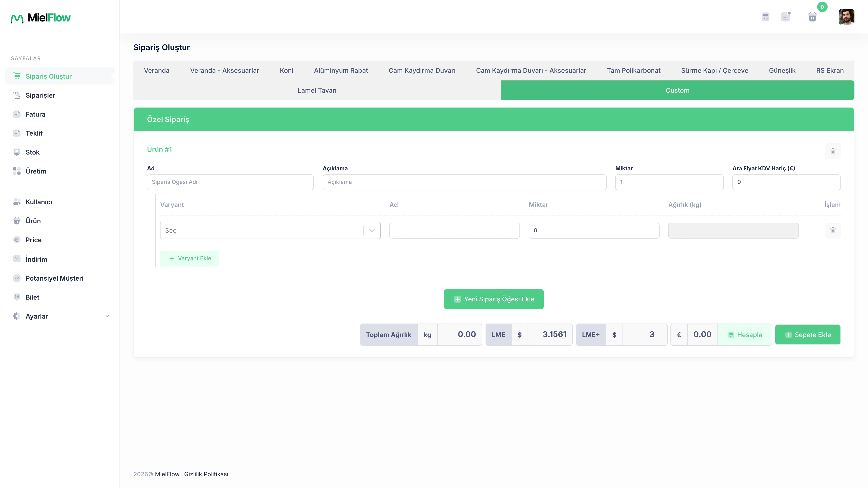The height and width of the screenshot is (488, 868).
Task: Open the RS Ekran tab
Action: click(830, 70)
